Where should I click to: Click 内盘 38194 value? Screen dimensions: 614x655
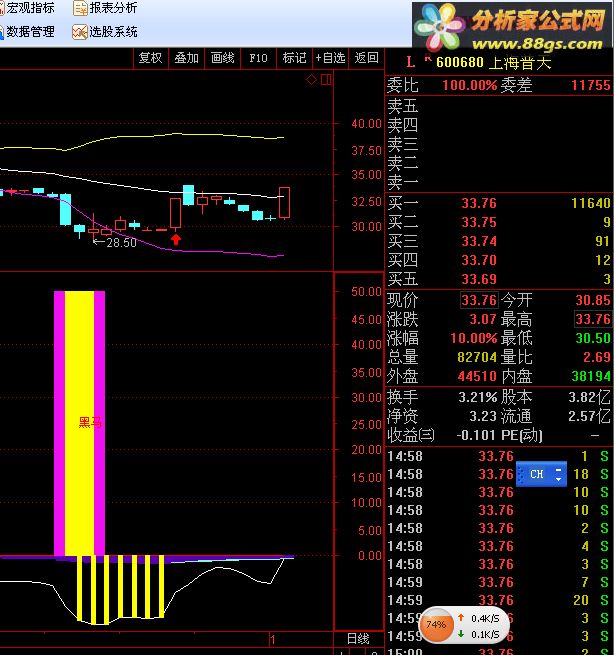(591, 376)
